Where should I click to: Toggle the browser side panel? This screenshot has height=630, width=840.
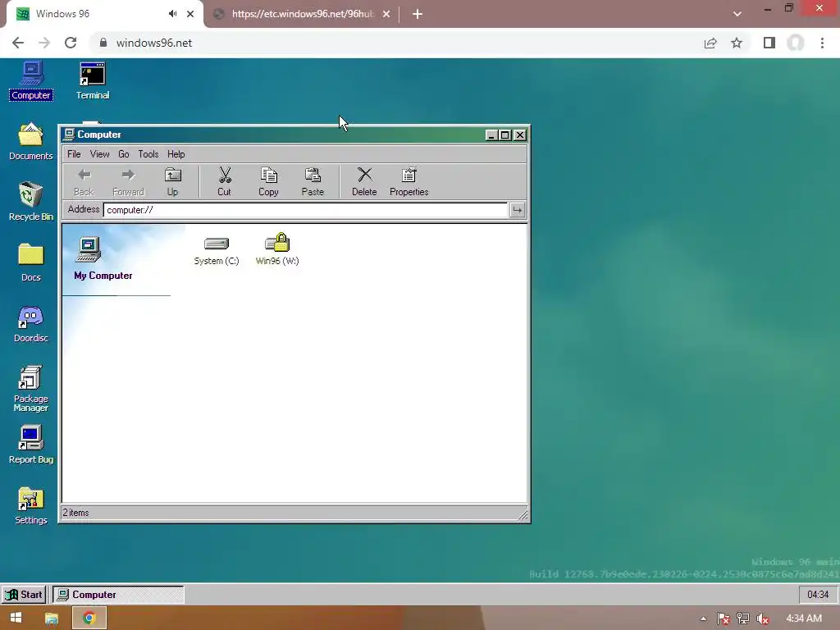[x=769, y=43]
